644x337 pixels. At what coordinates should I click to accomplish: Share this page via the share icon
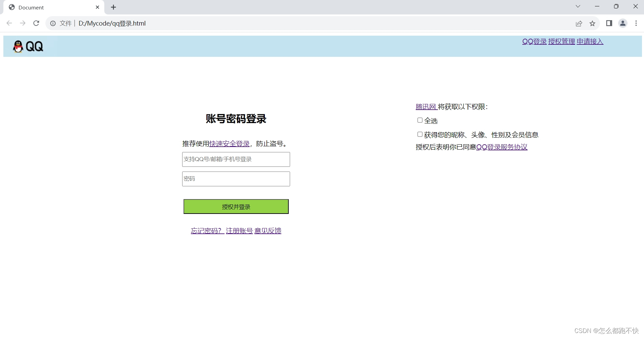pos(579,23)
